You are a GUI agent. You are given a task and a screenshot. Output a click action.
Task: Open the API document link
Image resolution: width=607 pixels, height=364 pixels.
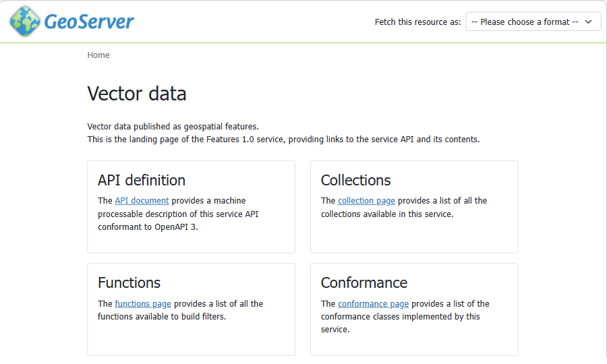142,201
